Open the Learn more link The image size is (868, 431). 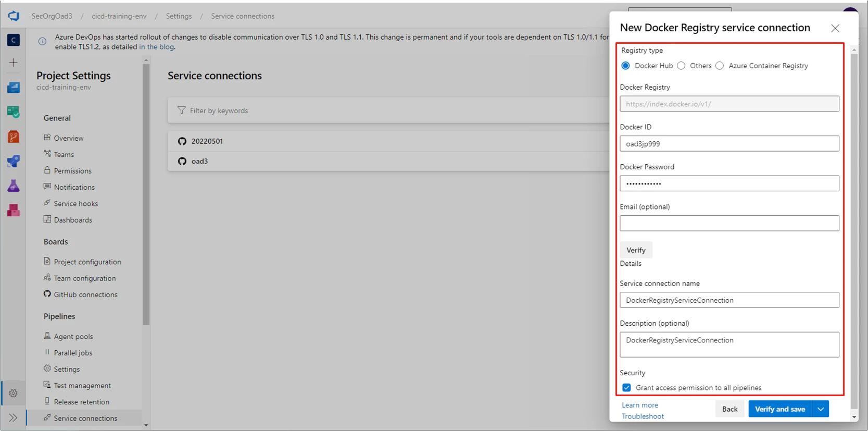[640, 405]
